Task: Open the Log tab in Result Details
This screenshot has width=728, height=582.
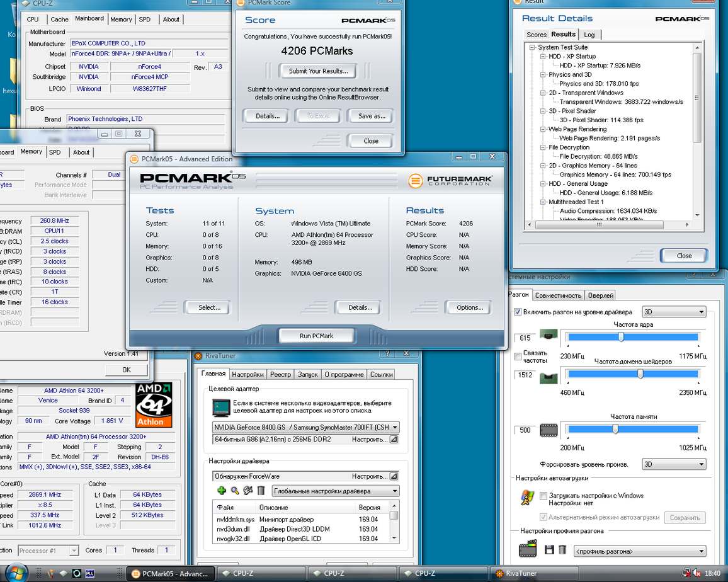Action: pyautogui.click(x=589, y=35)
